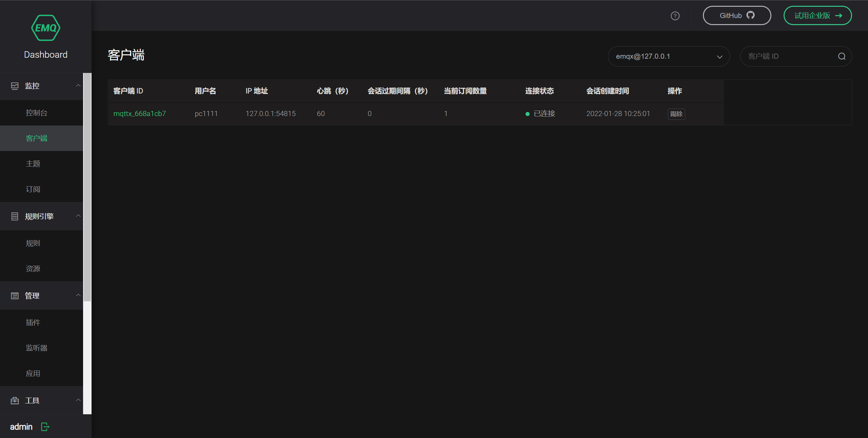Click the help question mark icon

(x=675, y=16)
